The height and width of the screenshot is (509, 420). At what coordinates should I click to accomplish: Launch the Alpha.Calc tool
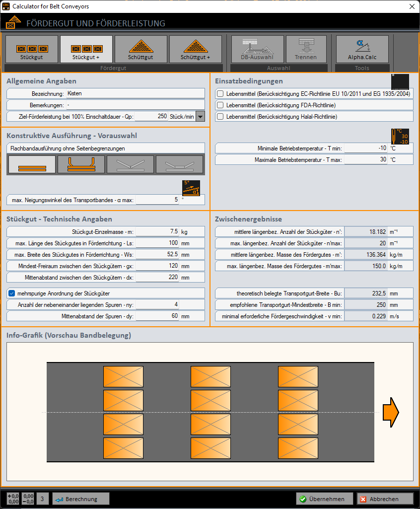coord(362,49)
